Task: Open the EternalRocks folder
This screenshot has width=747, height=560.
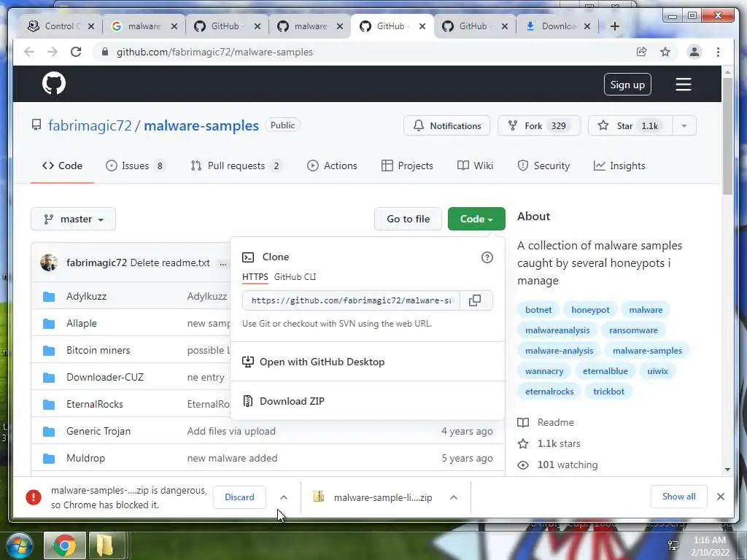Action: point(95,404)
